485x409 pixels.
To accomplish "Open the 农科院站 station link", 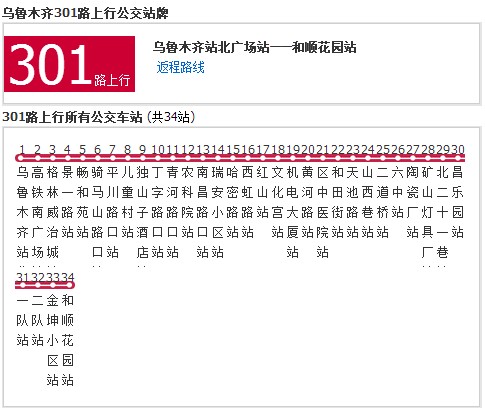I will pyautogui.click(x=187, y=202).
